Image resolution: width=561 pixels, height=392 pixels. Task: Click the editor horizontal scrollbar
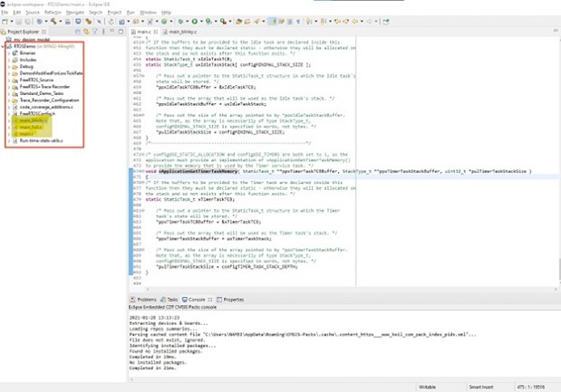351,289
